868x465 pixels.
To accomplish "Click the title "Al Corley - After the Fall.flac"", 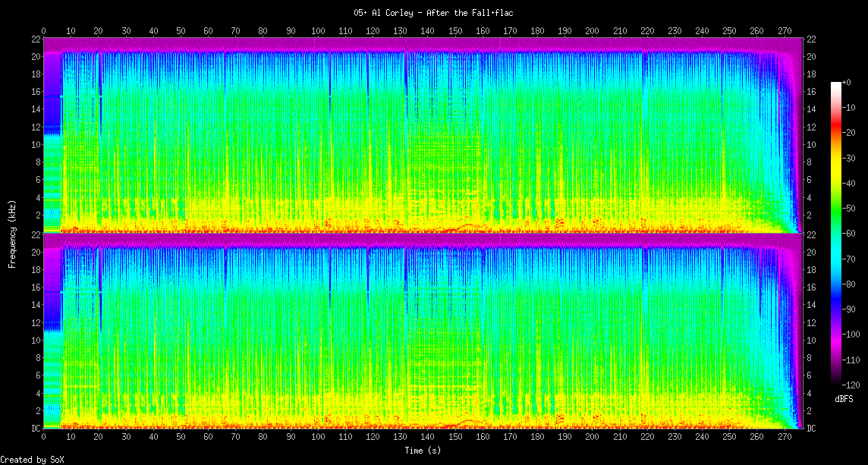I will [433, 13].
